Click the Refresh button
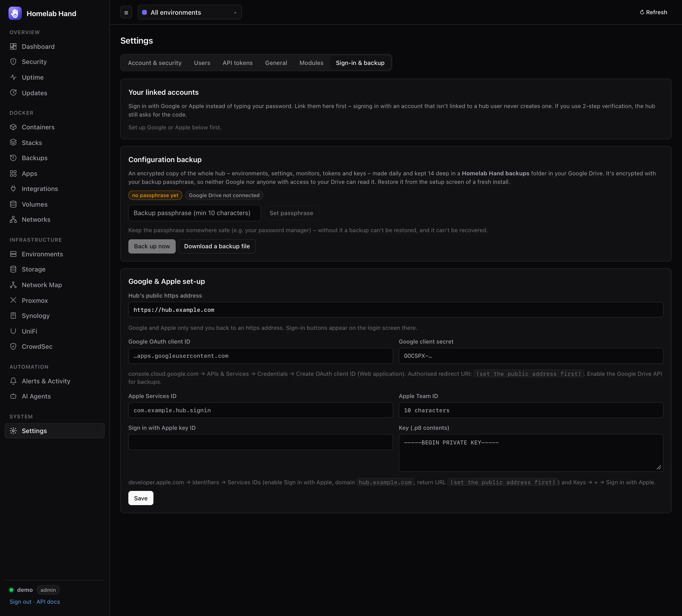Viewport: 682px width, 616px height. pos(653,12)
